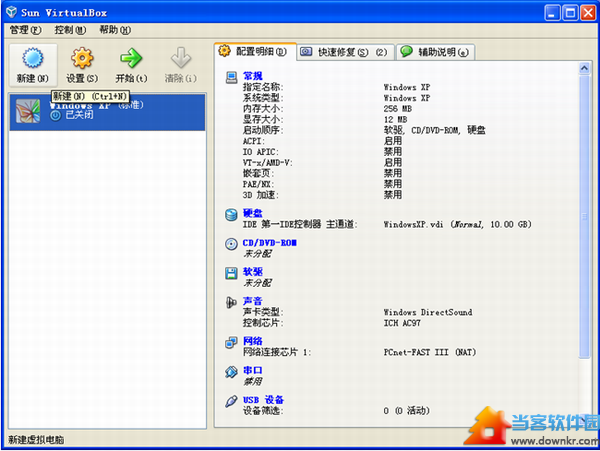Click the 已关闭 power state icon
Screen dimensions: 600x451
(x=56, y=115)
